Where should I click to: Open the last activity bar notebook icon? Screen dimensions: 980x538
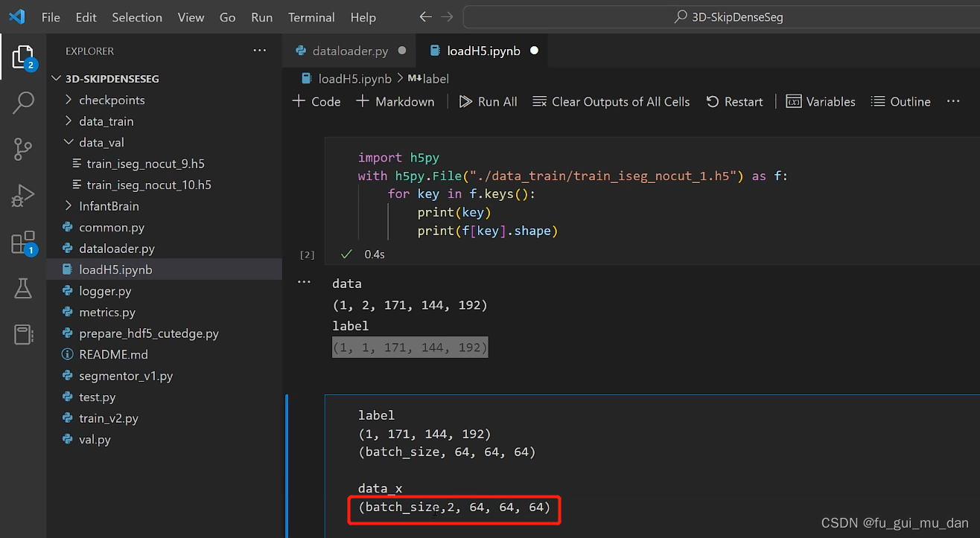click(x=23, y=334)
